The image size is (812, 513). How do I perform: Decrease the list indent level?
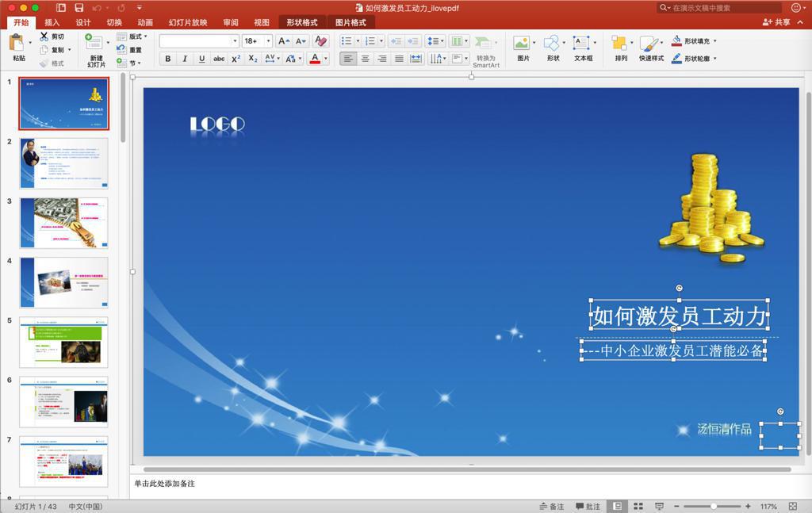[396, 41]
